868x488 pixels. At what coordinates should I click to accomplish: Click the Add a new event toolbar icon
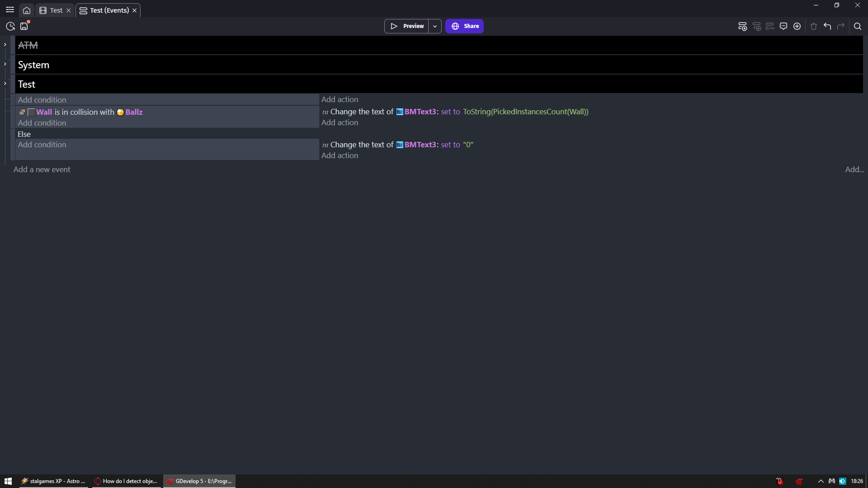[x=742, y=26]
